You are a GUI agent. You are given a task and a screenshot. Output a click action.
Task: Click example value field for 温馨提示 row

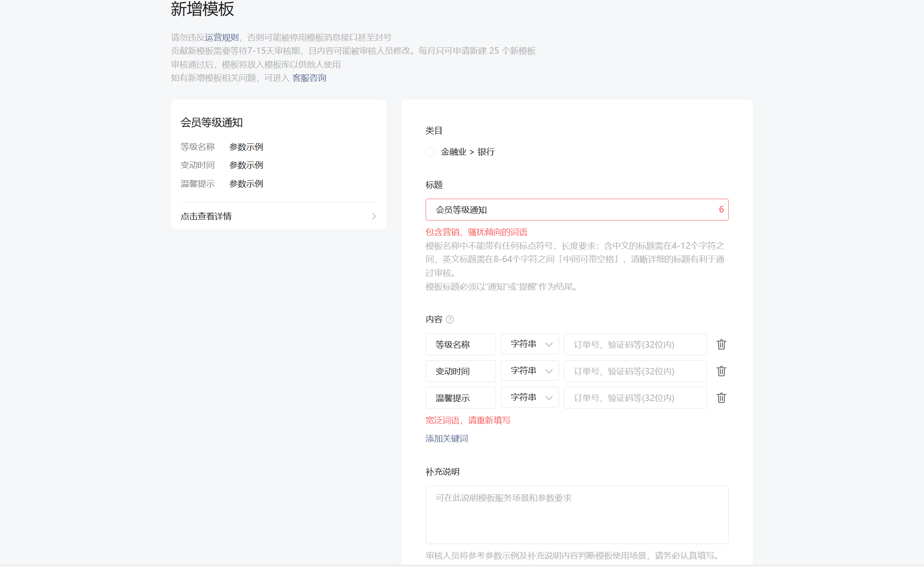click(635, 398)
